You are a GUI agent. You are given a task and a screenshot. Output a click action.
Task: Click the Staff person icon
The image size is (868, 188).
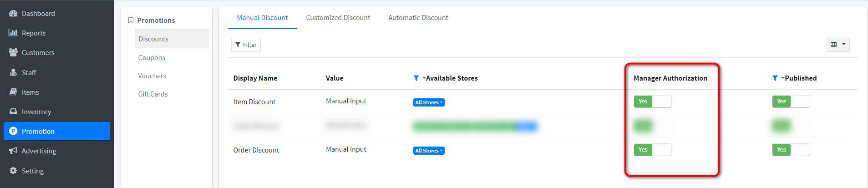[13, 72]
